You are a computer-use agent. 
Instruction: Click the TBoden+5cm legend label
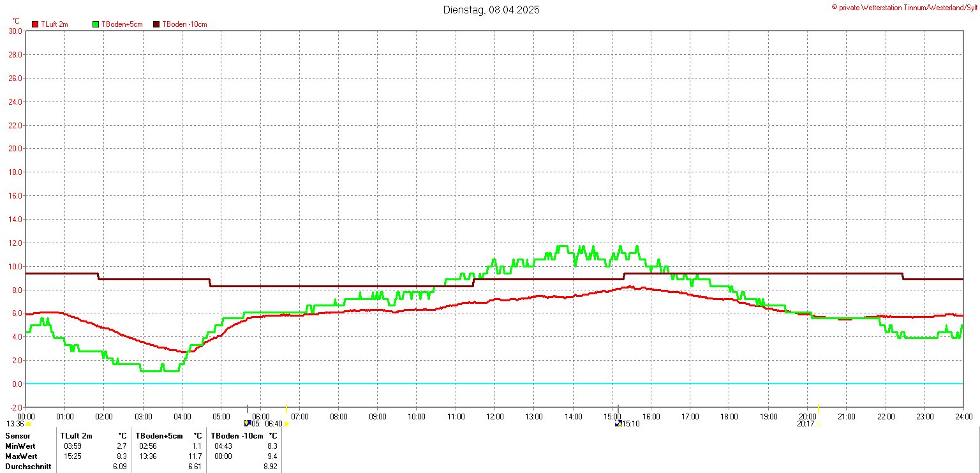click(x=122, y=24)
